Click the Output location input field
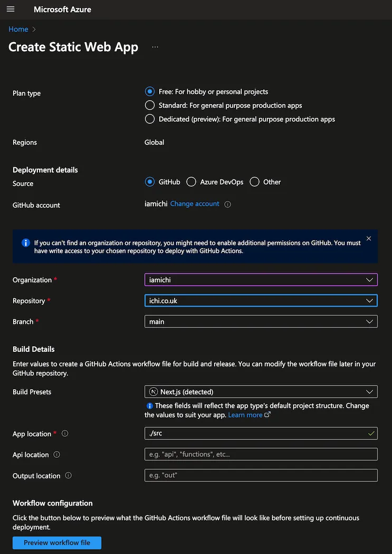The width and height of the screenshot is (392, 554). coord(261,475)
